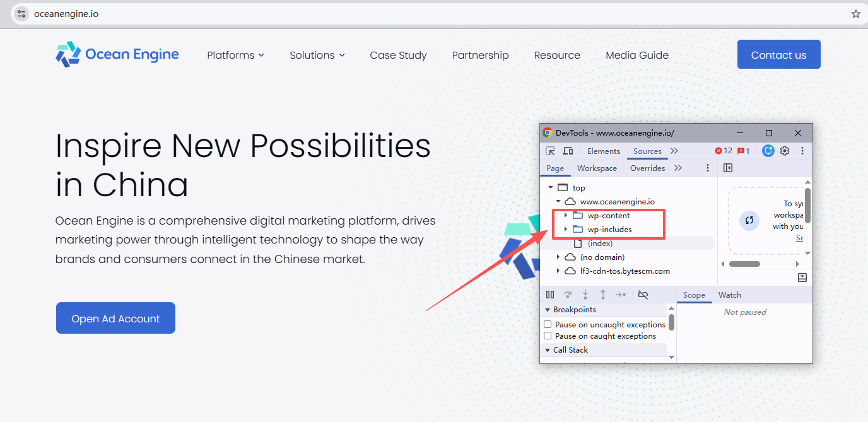868x422 pixels.
Task: Click the red error count indicator
Action: [x=724, y=151]
